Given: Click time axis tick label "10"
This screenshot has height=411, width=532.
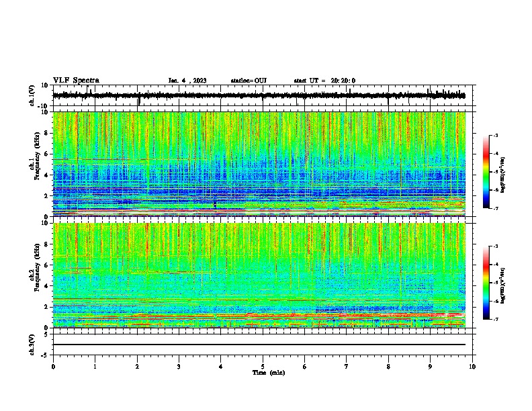Looking at the screenshot, I should (x=472, y=367).
